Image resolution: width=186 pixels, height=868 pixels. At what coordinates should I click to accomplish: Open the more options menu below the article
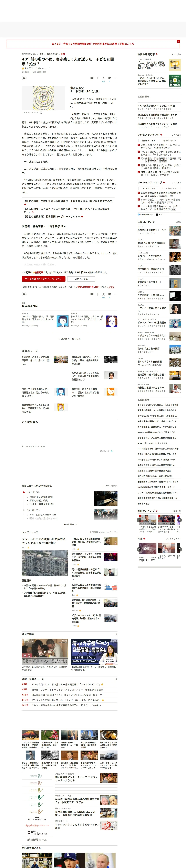click(115, 294)
